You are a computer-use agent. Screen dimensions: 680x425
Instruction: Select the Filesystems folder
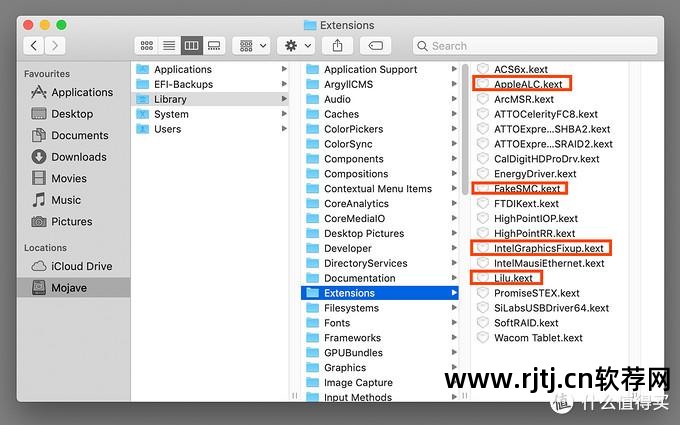380,308
